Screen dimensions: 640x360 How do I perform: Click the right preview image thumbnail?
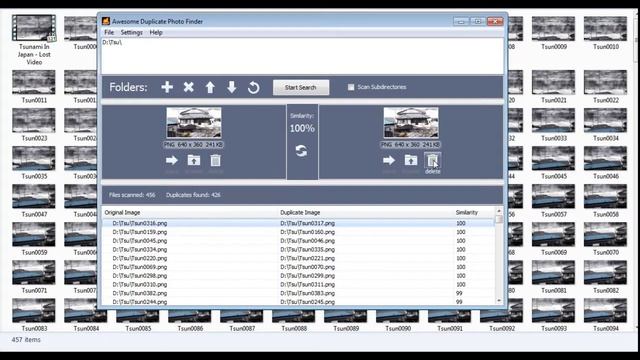(411, 123)
